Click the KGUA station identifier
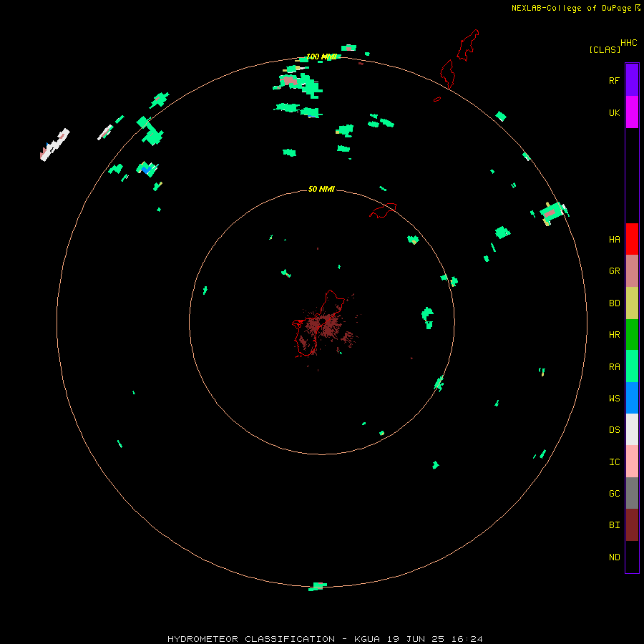Image resolution: width=644 pixels, height=644 pixels. 367,639
